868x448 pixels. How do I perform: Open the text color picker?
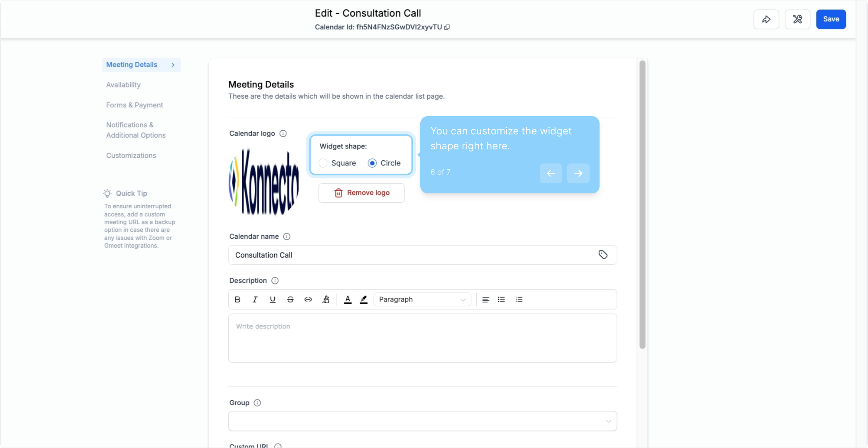pos(348,299)
